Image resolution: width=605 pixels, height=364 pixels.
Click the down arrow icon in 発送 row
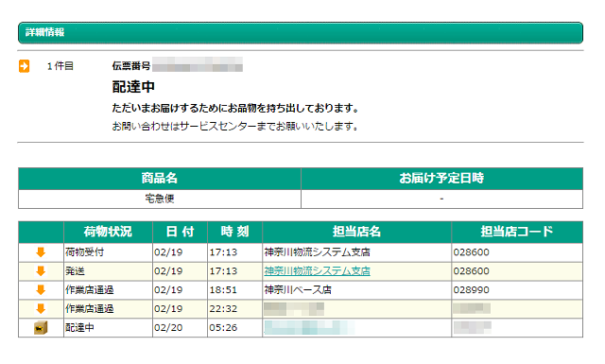41,271
